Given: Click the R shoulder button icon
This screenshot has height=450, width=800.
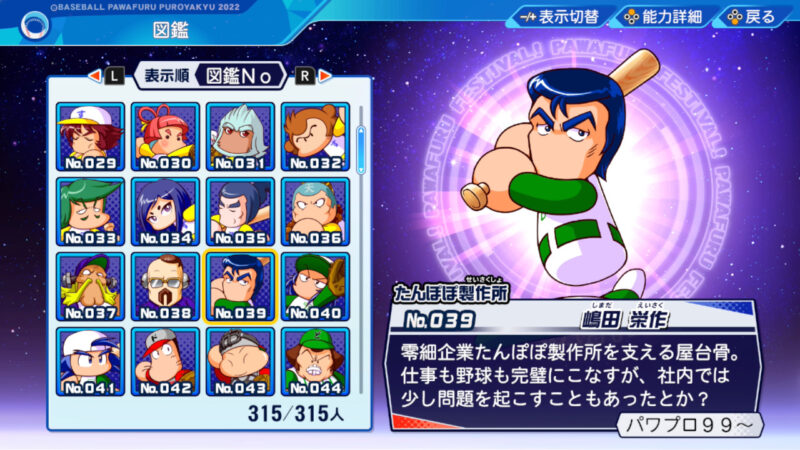Looking at the screenshot, I should (x=305, y=77).
